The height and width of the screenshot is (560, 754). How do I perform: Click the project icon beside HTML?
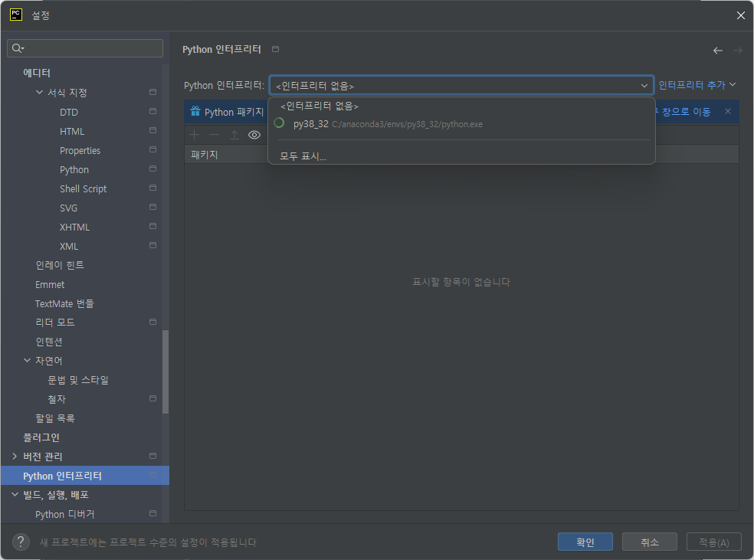click(153, 130)
